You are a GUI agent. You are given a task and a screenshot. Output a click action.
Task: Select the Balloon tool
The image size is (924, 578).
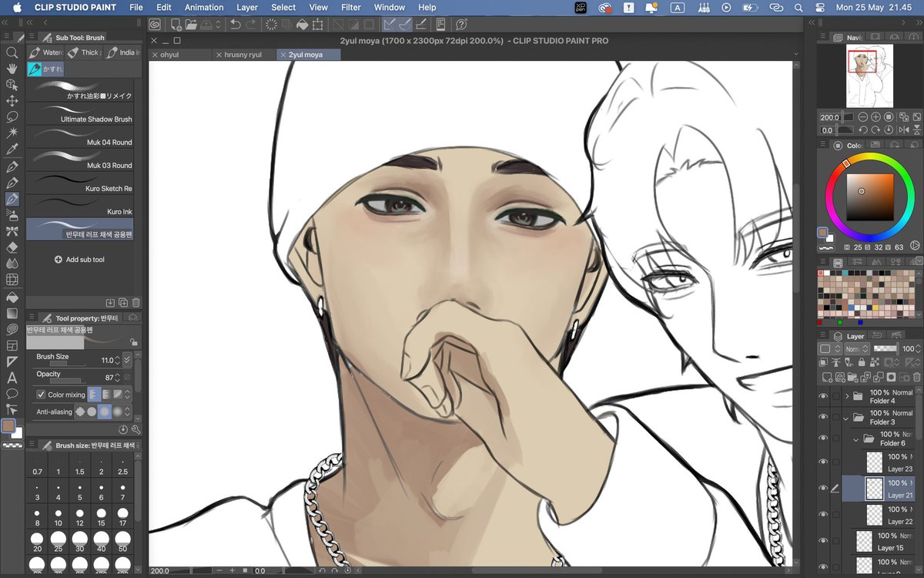coord(12,394)
